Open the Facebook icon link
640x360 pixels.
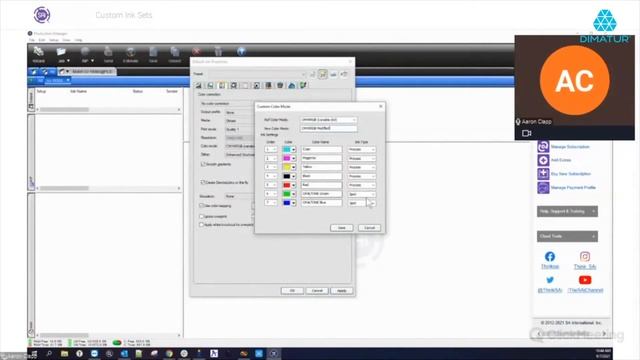[x=550, y=256]
